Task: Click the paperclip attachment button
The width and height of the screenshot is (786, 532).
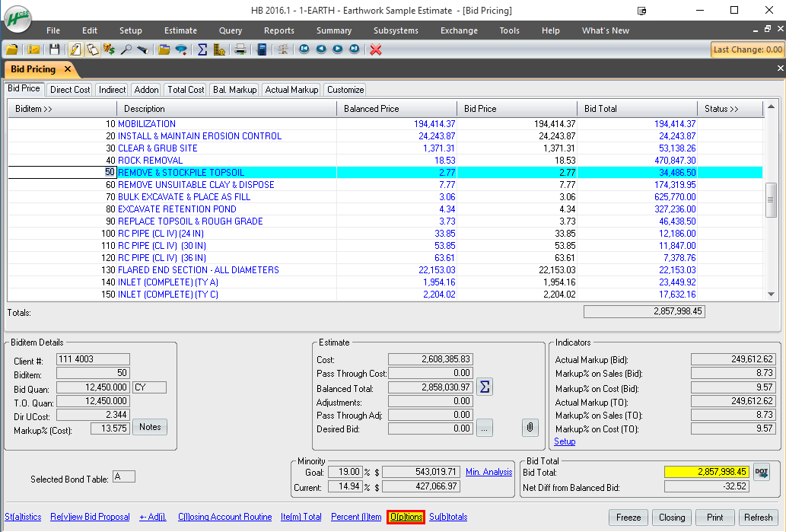Action: coord(530,428)
